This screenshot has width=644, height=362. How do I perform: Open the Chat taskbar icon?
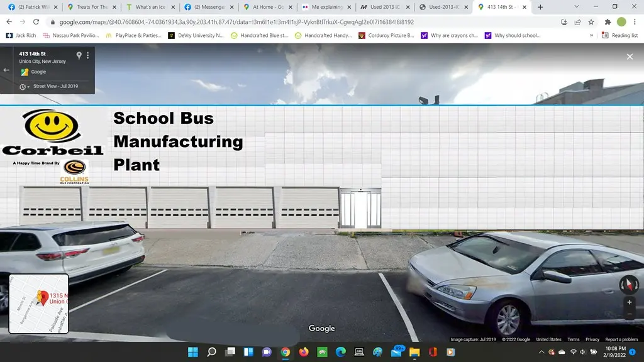point(267,352)
